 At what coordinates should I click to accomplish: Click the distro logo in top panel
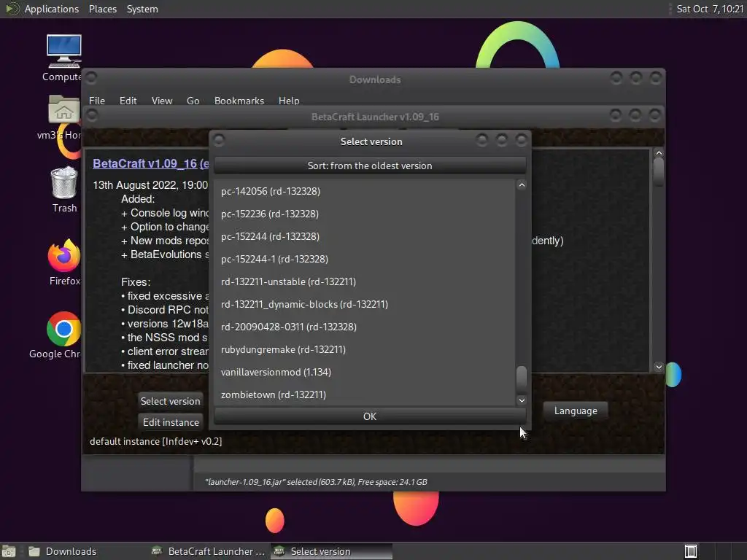point(11,9)
